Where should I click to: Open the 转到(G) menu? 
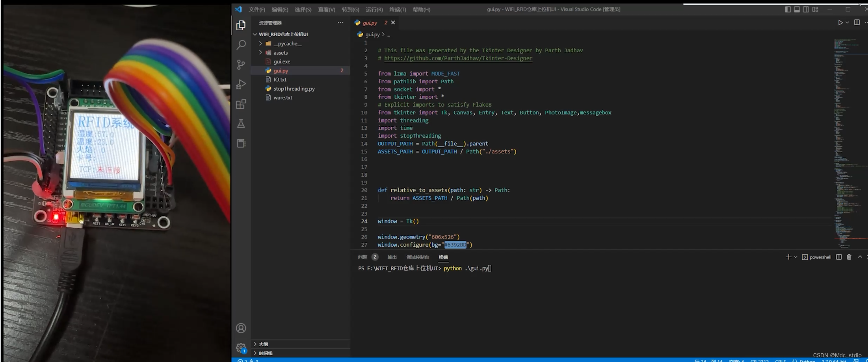[x=350, y=9]
